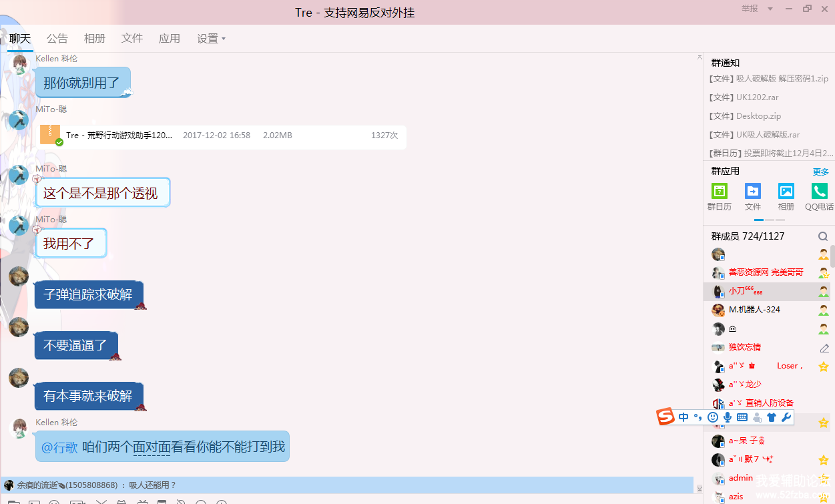
Task: Click the message bubble 这个是不是那个透视
Action: click(x=102, y=193)
